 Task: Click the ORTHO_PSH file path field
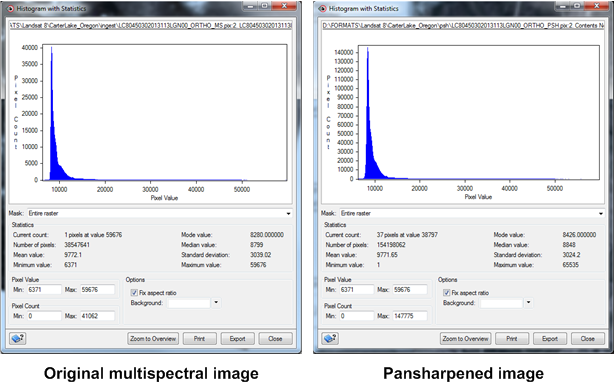463,25
